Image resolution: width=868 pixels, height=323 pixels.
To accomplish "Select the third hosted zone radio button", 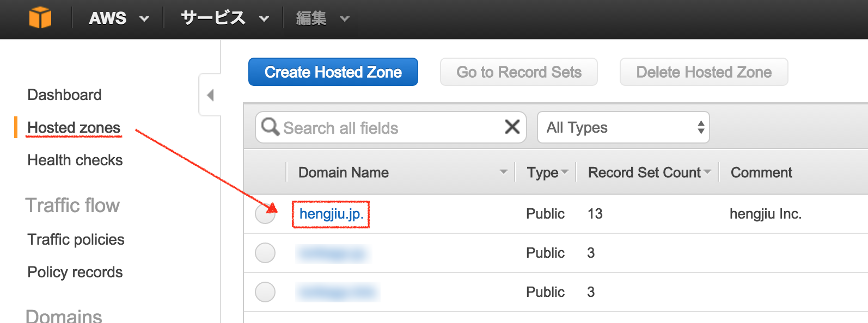I will [265, 292].
